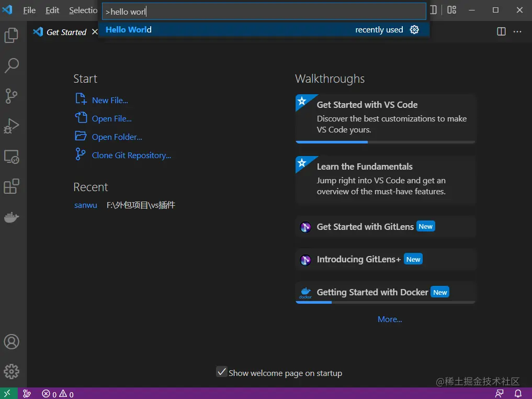Screen dimensions: 532x399
Task: Open the recent sanwu project
Action: 85,205
